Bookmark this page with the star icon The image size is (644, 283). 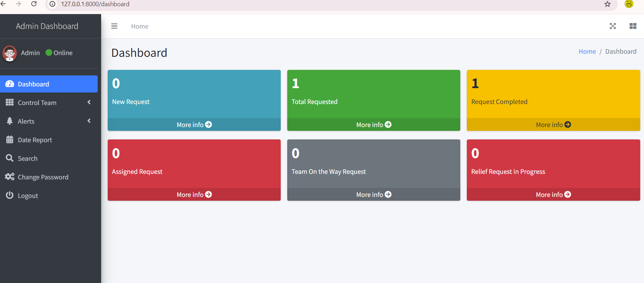click(608, 4)
